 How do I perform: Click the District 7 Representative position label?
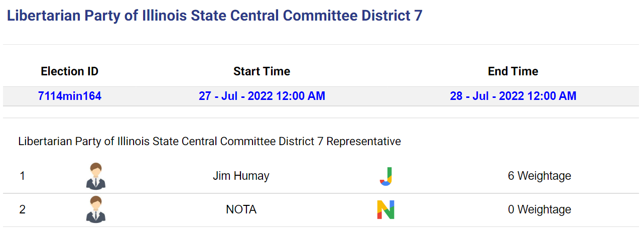click(209, 142)
